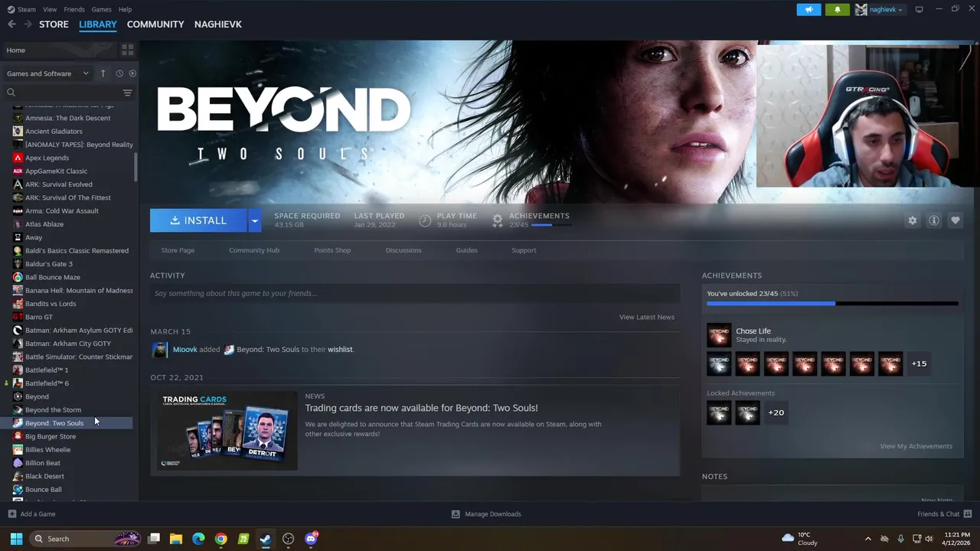The height and width of the screenshot is (551, 980).
Task: Click Add a Game
Action: pyautogui.click(x=31, y=514)
